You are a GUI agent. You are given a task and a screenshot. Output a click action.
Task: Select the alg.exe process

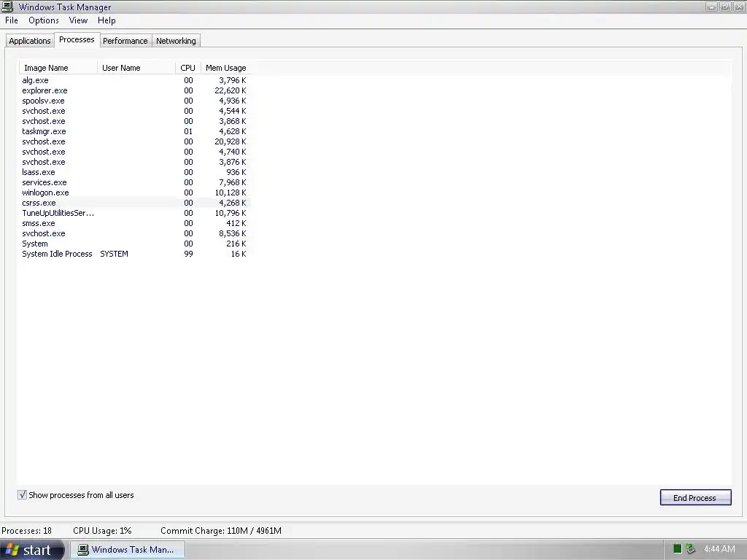tap(135, 80)
